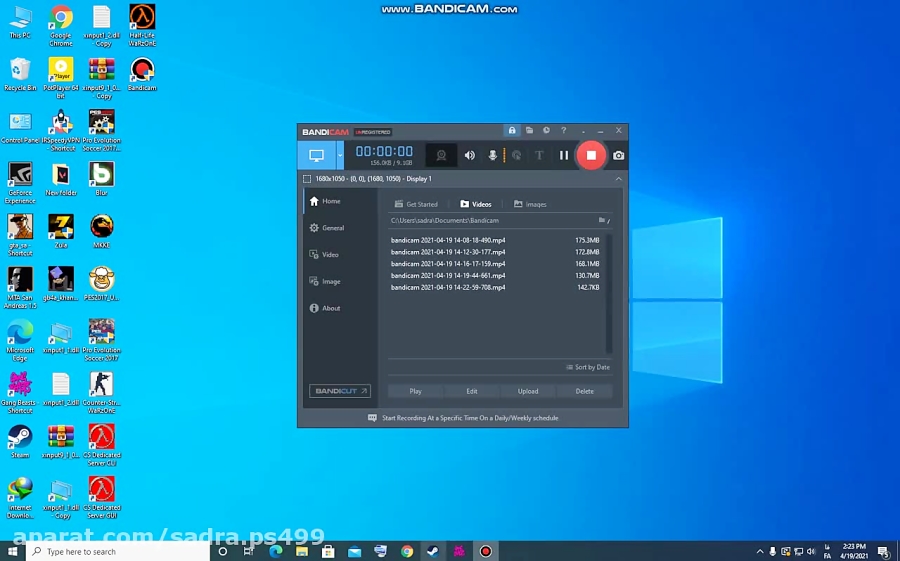Open the scheduler clock icon in title bar
Image resolution: width=900 pixels, height=561 pixels.
pos(546,131)
